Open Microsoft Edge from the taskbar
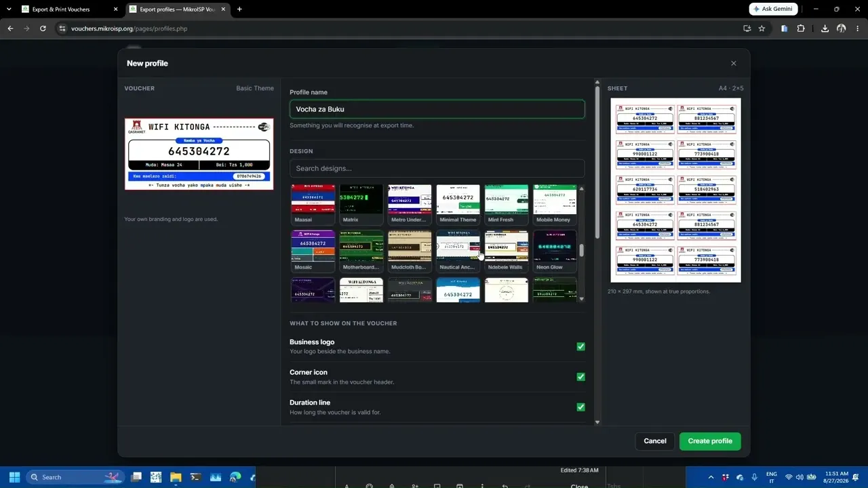868x488 pixels. pyautogui.click(x=235, y=477)
